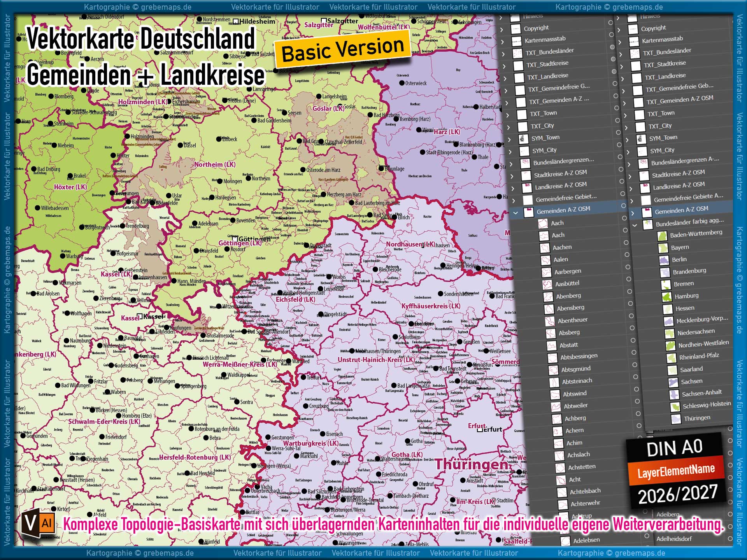Click Landkreise A-Z OSM thumbnail in left panel
This screenshot has width=747, height=560.
tap(527, 188)
